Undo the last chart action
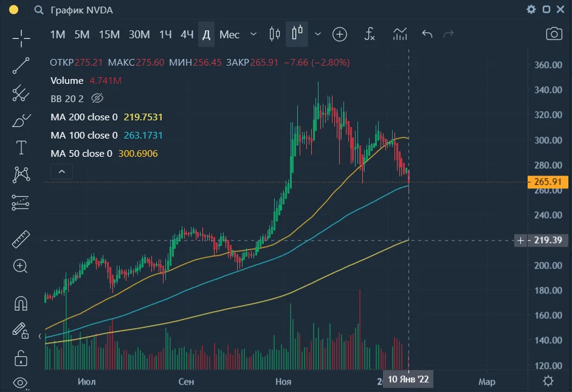 point(427,34)
